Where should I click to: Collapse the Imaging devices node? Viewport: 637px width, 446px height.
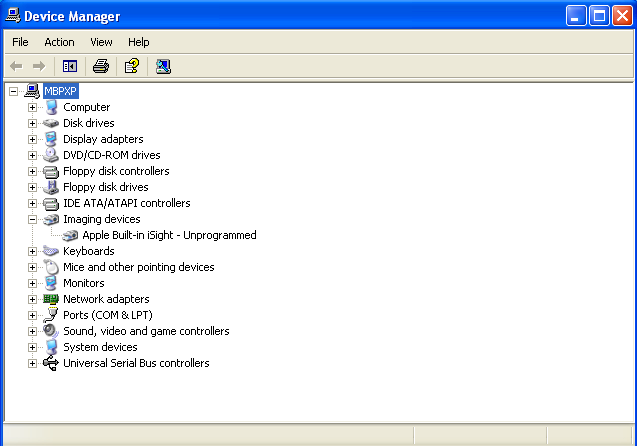32,219
